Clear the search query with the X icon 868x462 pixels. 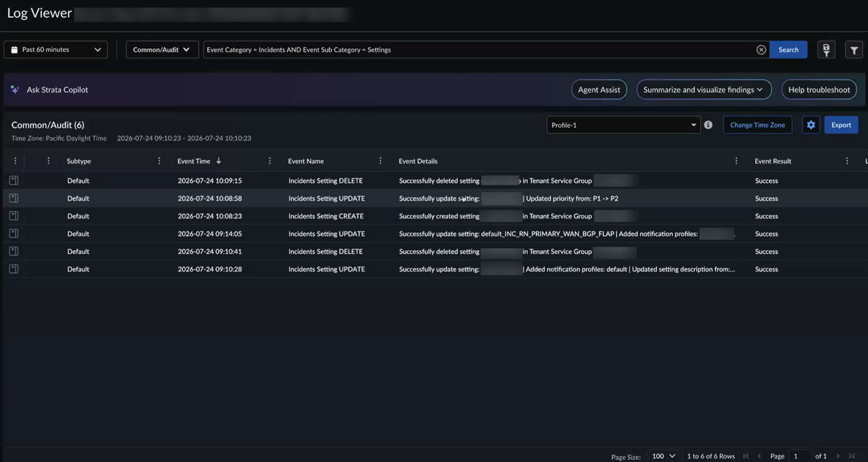761,50
